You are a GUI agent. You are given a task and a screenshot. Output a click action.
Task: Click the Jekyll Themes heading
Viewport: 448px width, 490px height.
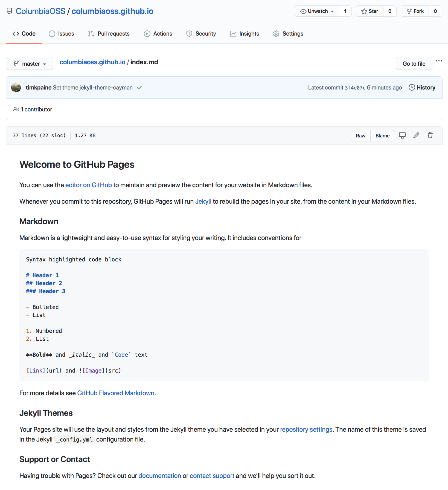pyautogui.click(x=46, y=413)
